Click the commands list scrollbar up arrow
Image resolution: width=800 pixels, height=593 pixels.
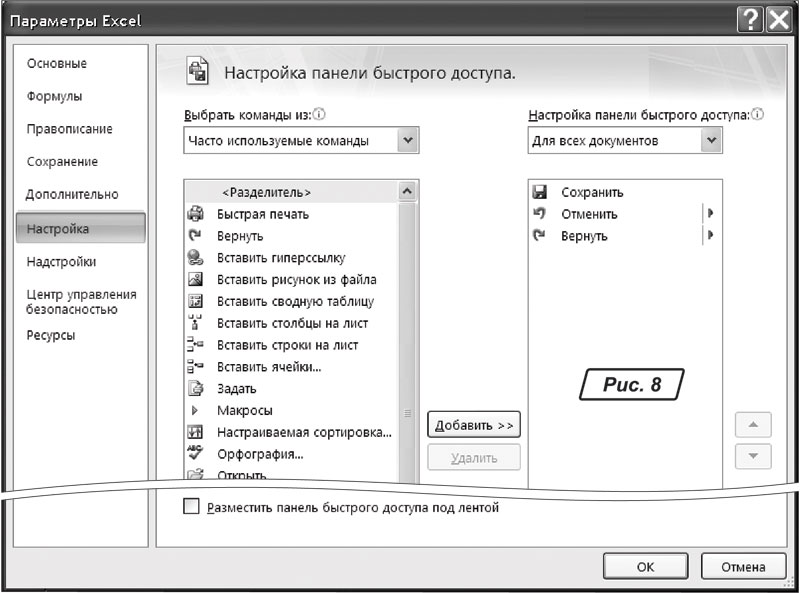[x=407, y=191]
